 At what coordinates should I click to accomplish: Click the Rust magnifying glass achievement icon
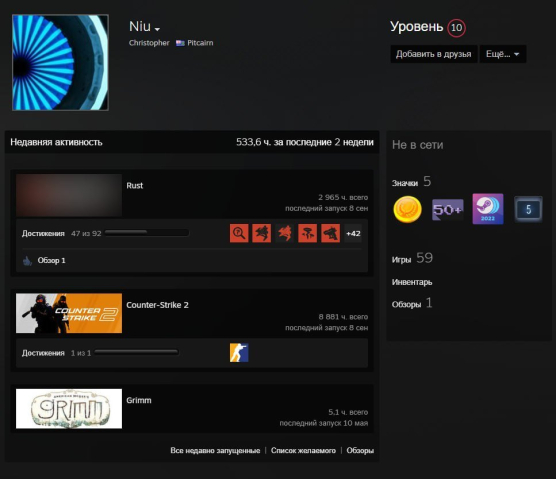click(239, 233)
